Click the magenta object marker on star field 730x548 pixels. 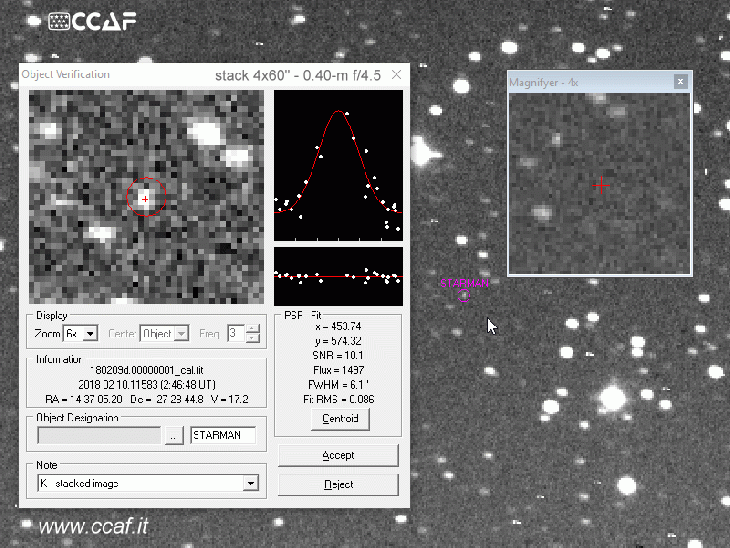click(x=466, y=285)
